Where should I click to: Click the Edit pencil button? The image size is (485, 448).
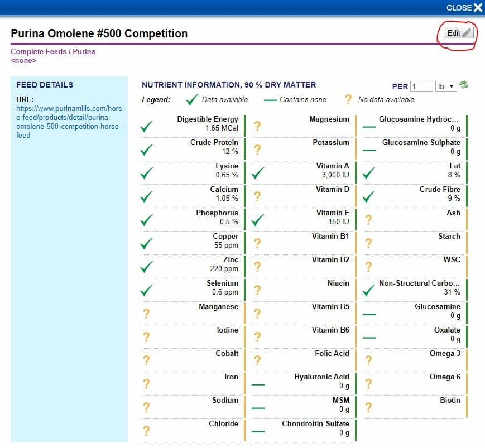(459, 33)
